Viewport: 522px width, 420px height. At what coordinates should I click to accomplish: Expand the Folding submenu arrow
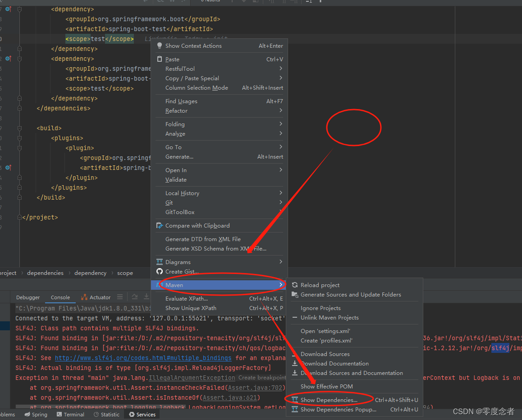281,124
